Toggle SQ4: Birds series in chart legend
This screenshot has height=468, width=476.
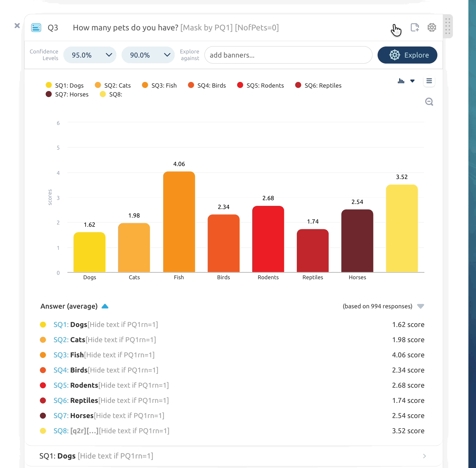[x=207, y=85]
